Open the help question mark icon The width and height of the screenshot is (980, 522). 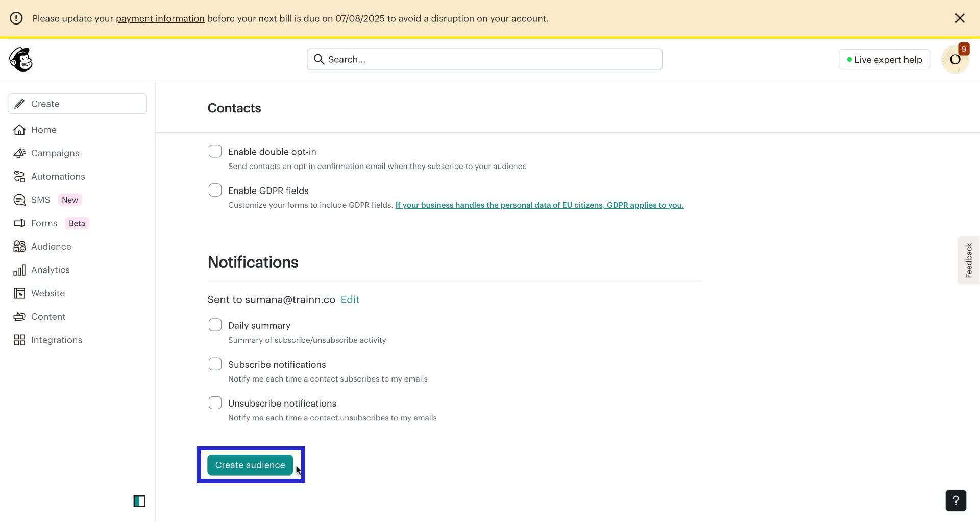[955, 501]
